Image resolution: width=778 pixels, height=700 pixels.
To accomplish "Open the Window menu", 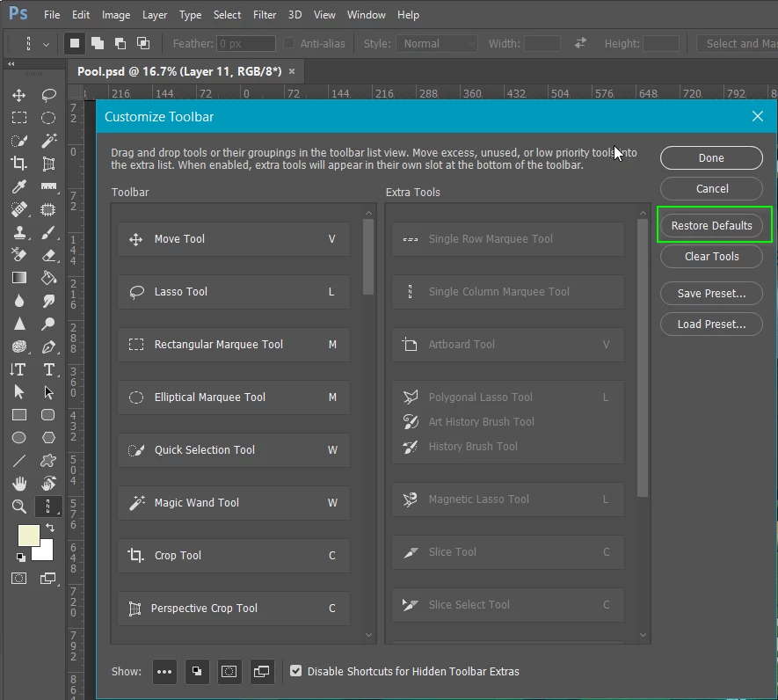I will click(367, 15).
